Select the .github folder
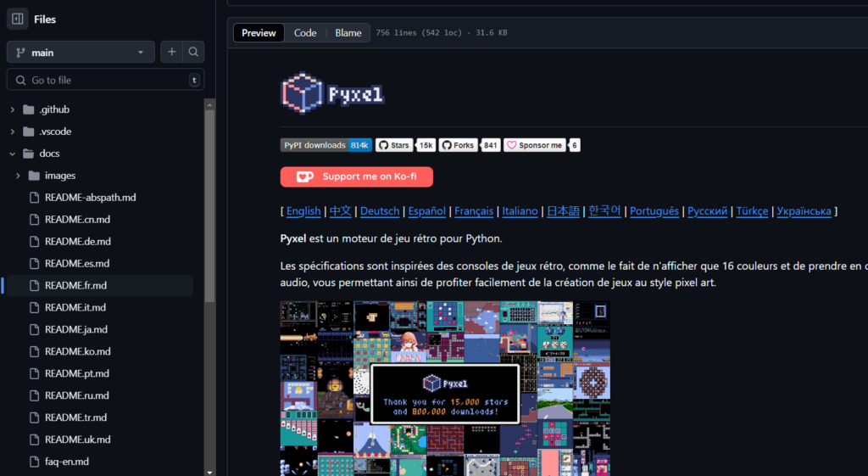 [54, 109]
